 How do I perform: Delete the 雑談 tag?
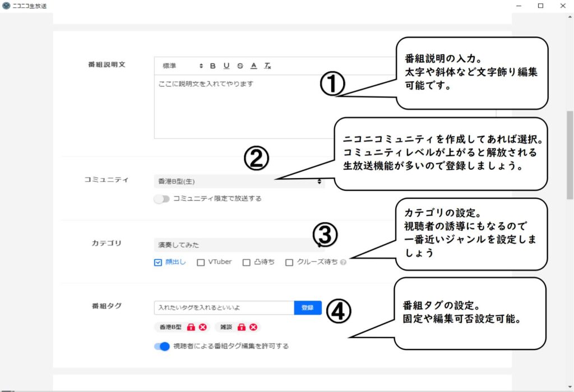[253, 327]
